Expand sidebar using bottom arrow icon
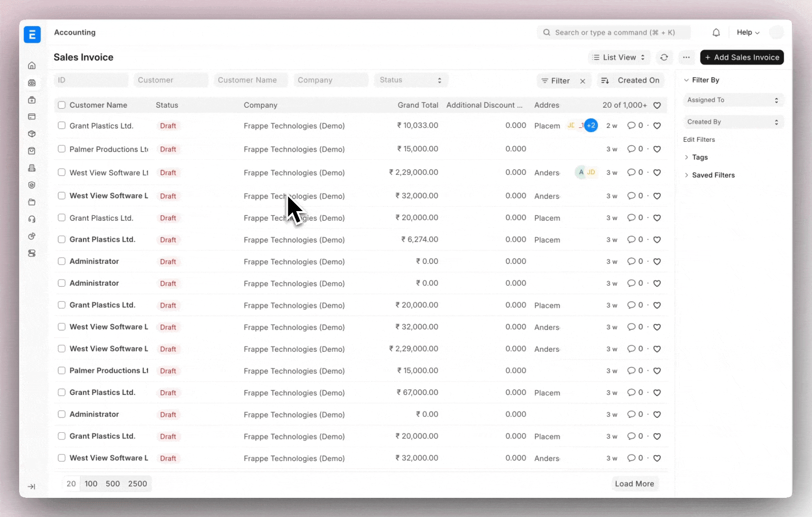The height and width of the screenshot is (517, 812). point(32,486)
